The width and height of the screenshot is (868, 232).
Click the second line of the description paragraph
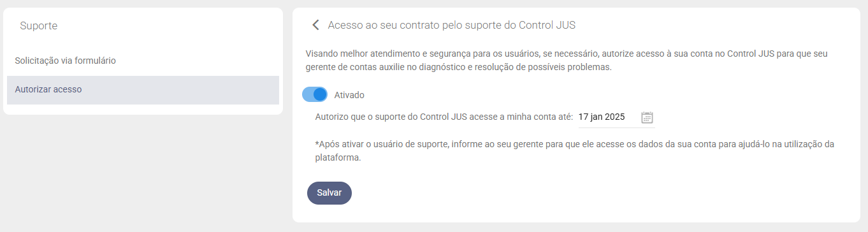point(458,67)
